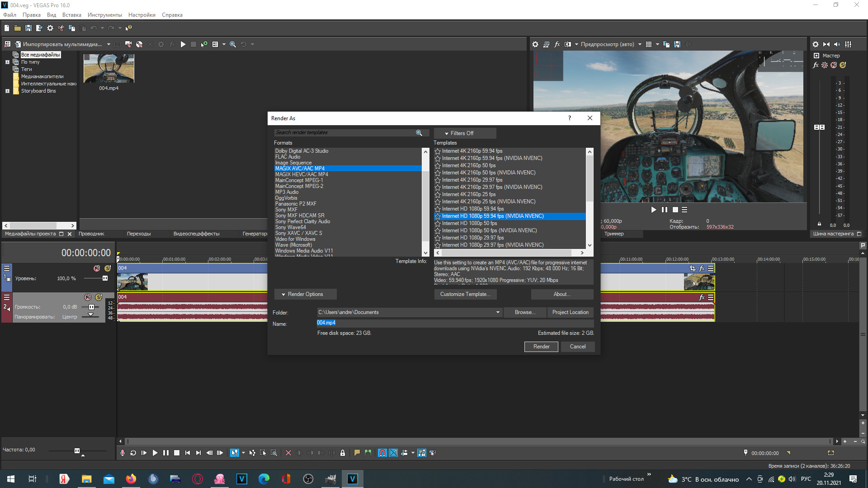Open the project properties gear icon in preview
This screenshot has height=488, width=868.
pyautogui.click(x=535, y=44)
